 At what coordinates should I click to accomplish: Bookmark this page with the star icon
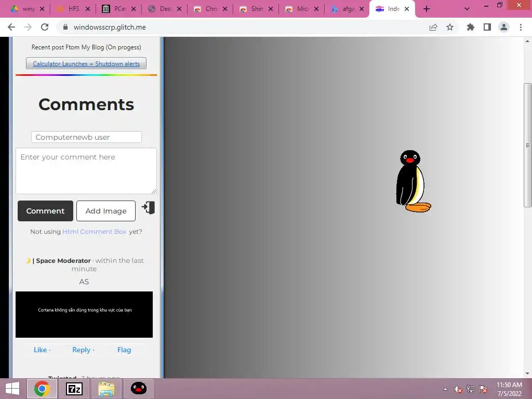[x=450, y=27]
